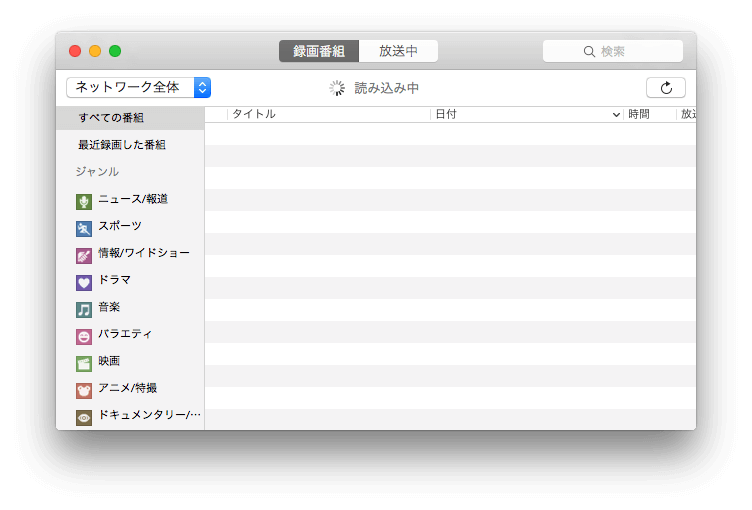Focus the 検索 search field
The image size is (752, 510).
pos(613,51)
